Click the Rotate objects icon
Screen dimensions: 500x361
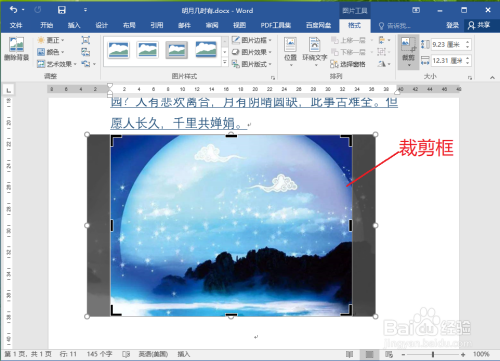(x=383, y=64)
